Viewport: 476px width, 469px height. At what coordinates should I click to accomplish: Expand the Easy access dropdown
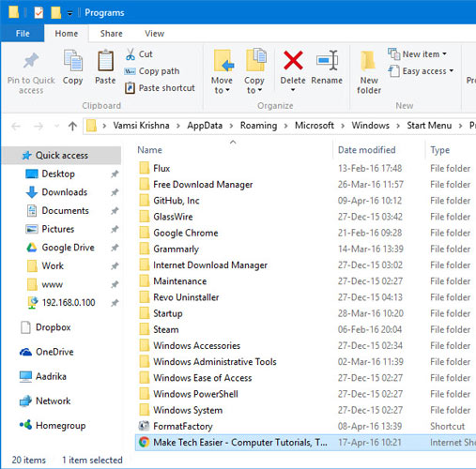(452, 71)
